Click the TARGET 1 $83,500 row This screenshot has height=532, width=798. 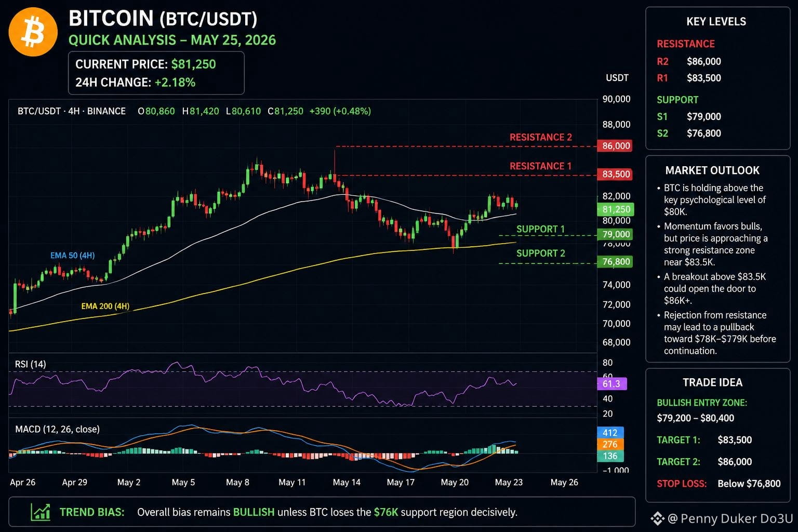point(704,440)
